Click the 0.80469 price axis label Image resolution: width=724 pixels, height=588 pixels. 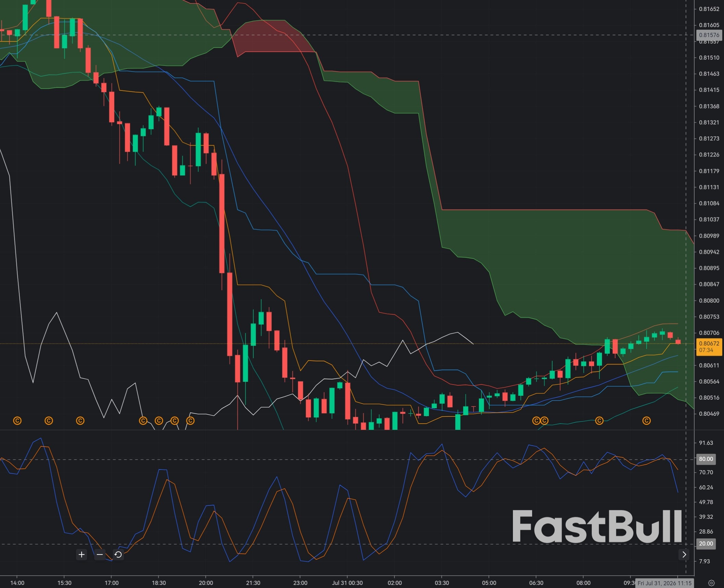click(709, 414)
